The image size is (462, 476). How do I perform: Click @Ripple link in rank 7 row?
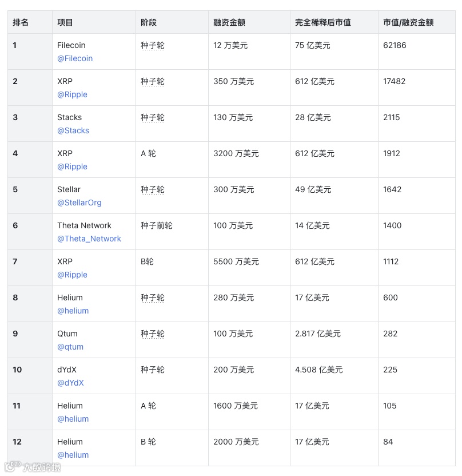click(72, 275)
